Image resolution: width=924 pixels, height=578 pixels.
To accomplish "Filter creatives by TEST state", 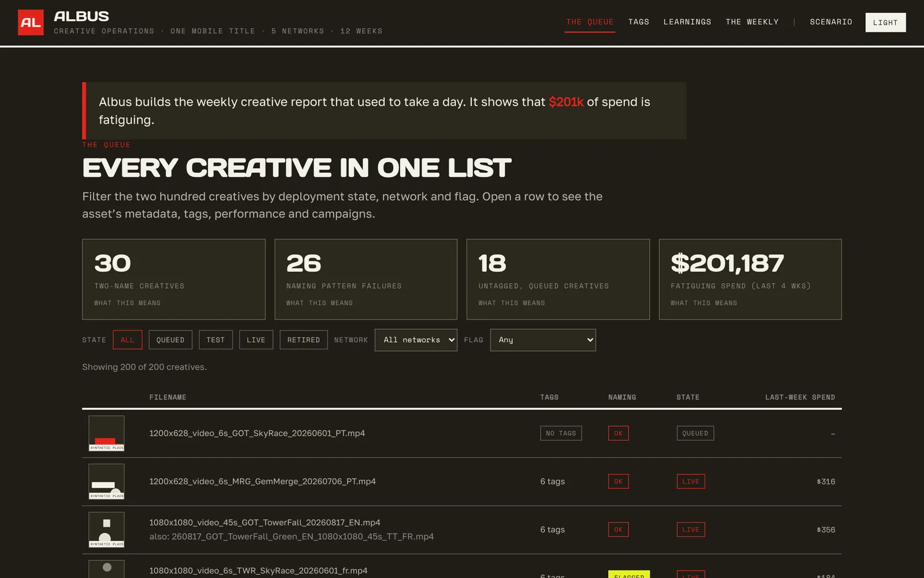I will point(215,340).
